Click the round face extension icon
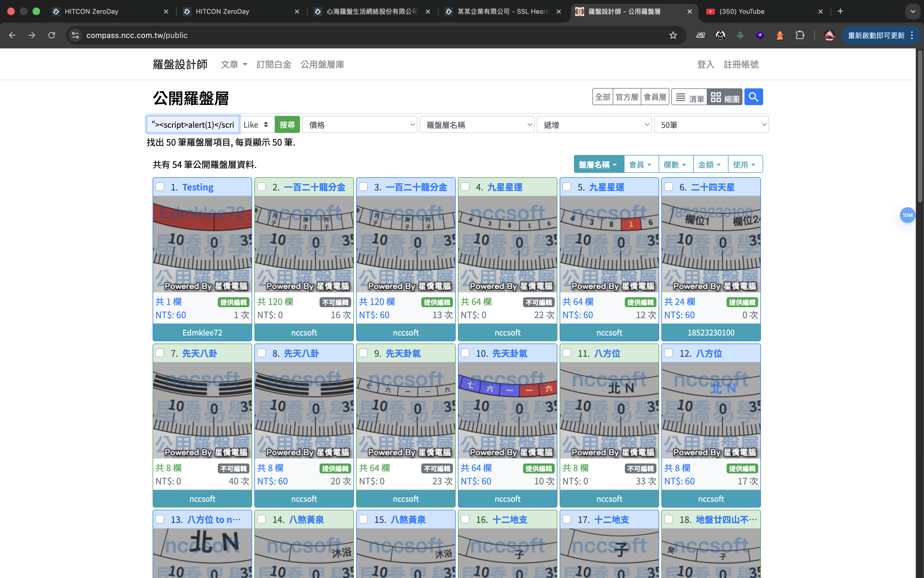Viewport: 924px width, 578px height. point(721,35)
